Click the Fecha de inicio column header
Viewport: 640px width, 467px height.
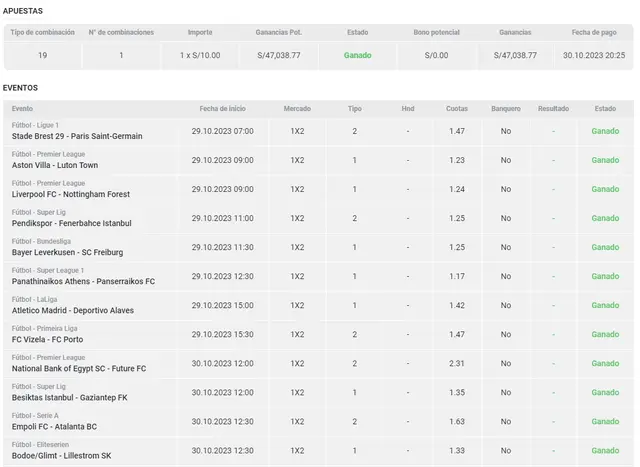coord(222,108)
